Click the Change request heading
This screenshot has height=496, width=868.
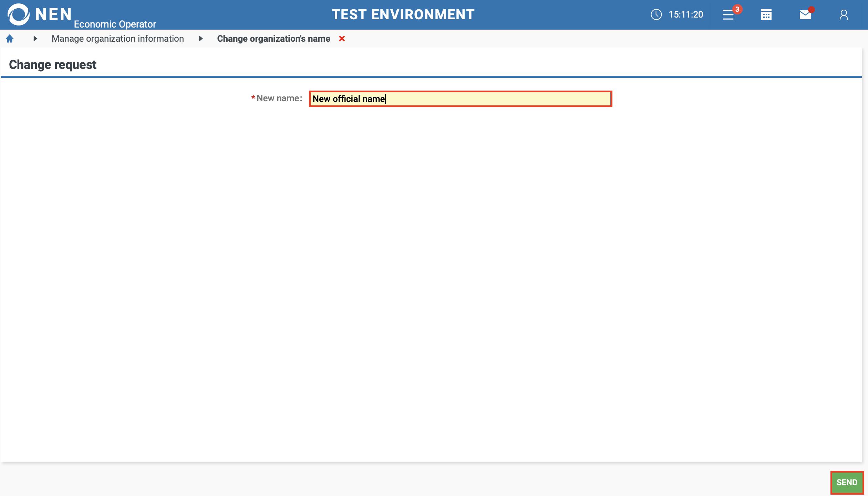coord(53,65)
